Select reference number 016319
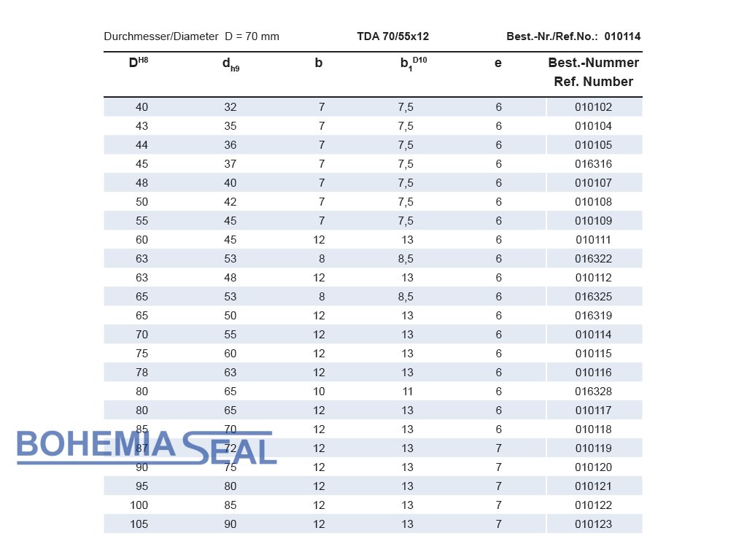747x560 pixels. [x=593, y=316]
